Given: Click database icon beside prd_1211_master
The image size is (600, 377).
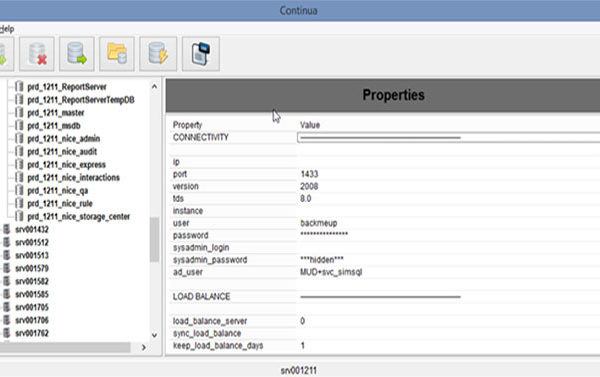Looking at the screenshot, I should (x=19, y=113).
